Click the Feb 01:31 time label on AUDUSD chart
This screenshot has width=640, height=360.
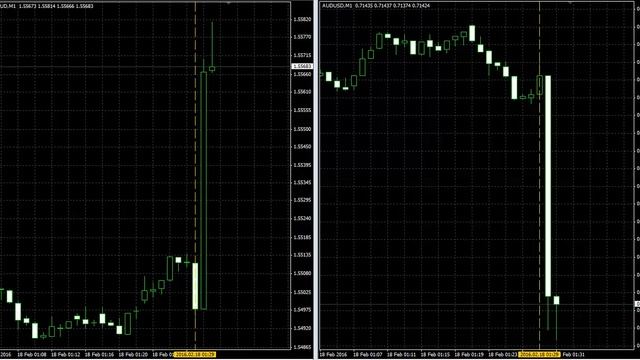(x=573, y=355)
